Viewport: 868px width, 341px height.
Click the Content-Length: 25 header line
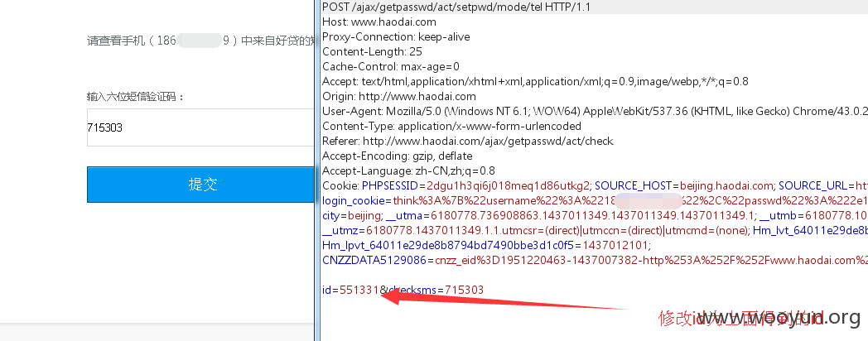coord(372,52)
